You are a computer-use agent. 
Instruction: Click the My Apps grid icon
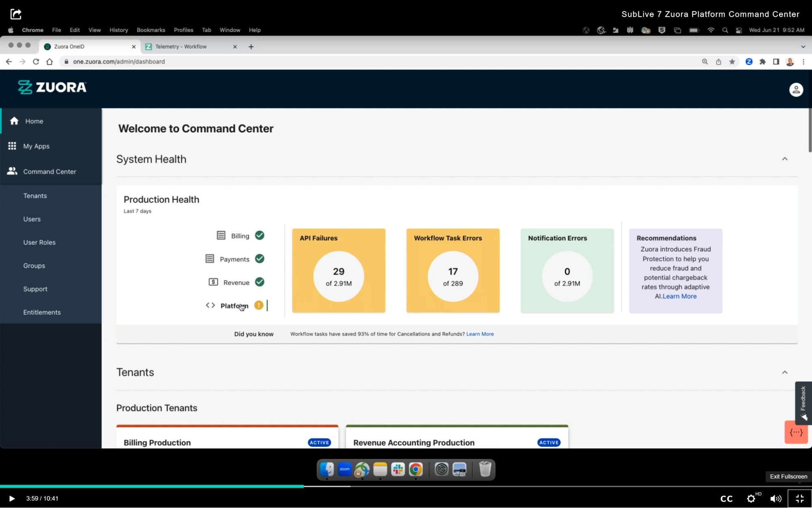[x=12, y=146]
